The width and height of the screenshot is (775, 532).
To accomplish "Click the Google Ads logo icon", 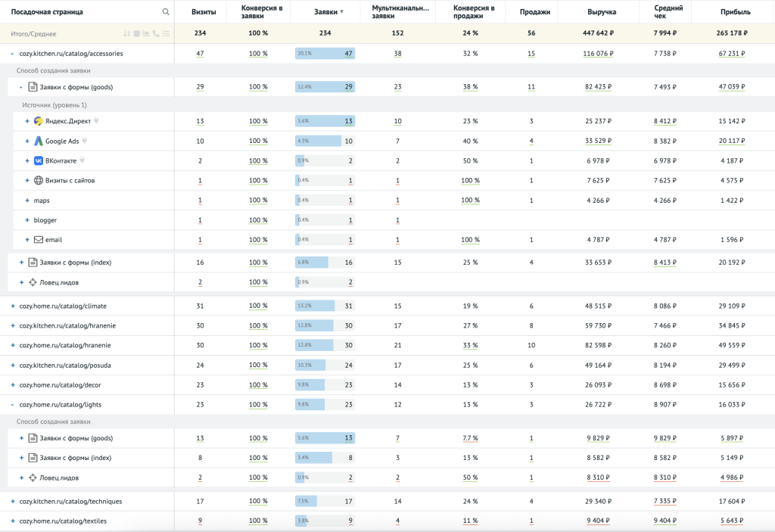I will (x=39, y=141).
